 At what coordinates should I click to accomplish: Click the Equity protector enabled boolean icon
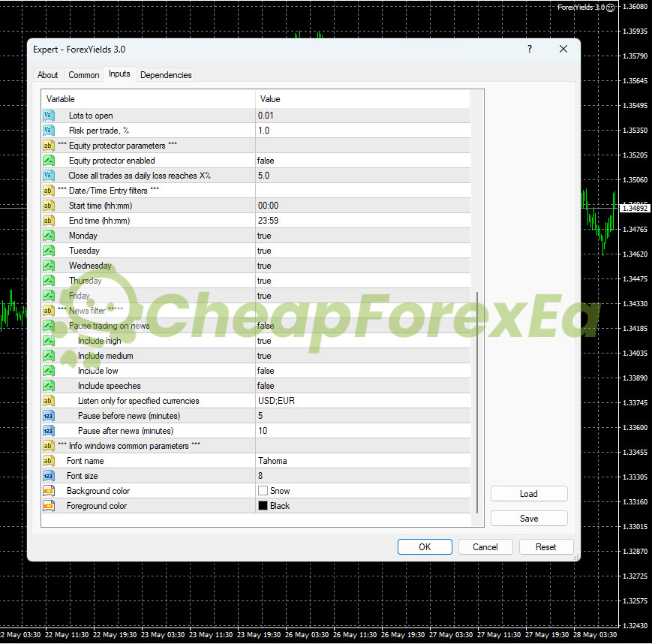click(49, 161)
